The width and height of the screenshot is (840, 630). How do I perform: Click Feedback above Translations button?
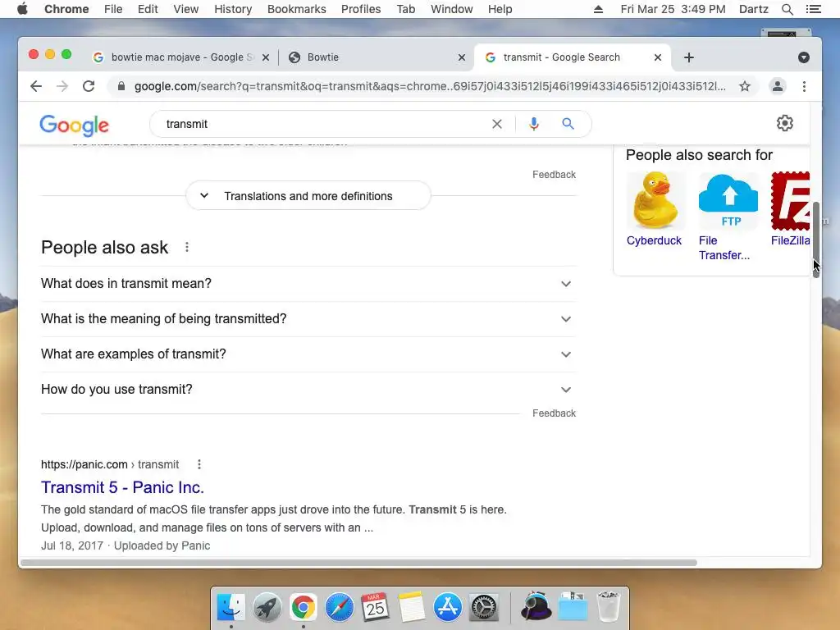pyautogui.click(x=554, y=175)
